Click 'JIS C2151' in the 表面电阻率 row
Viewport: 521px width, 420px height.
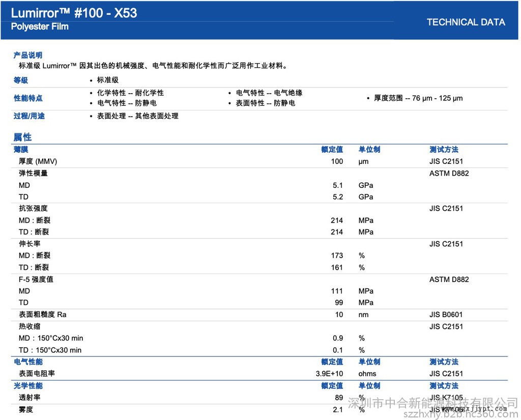(446, 374)
